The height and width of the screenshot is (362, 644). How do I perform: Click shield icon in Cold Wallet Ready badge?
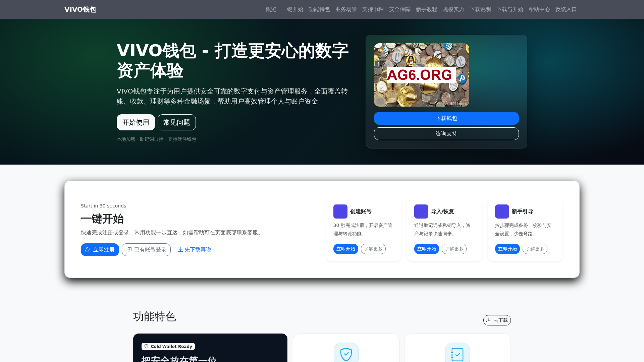click(x=146, y=347)
